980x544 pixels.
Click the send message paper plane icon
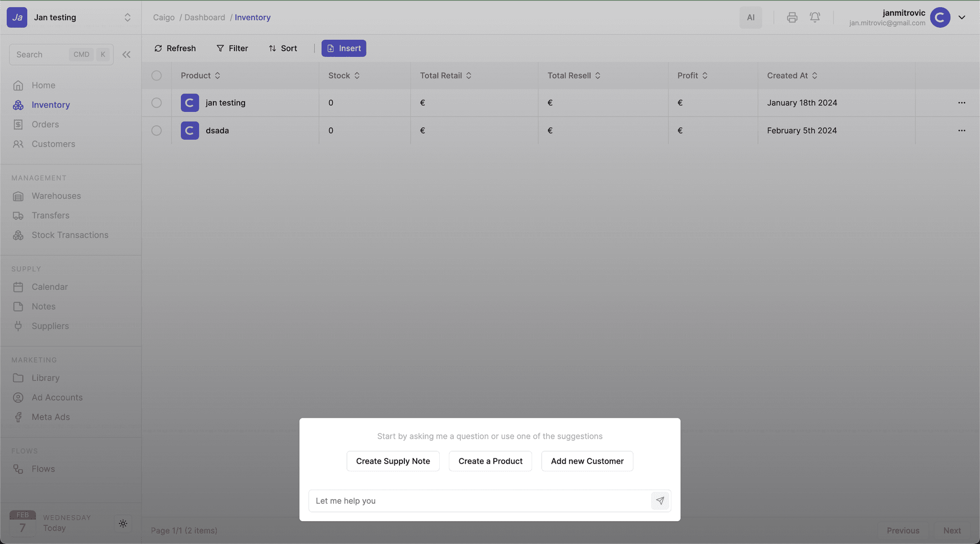(660, 500)
